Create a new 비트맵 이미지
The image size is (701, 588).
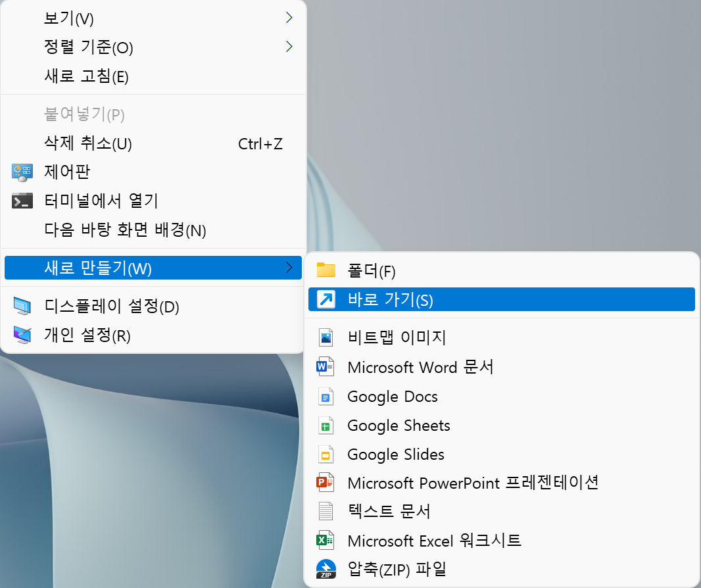[x=502, y=337]
